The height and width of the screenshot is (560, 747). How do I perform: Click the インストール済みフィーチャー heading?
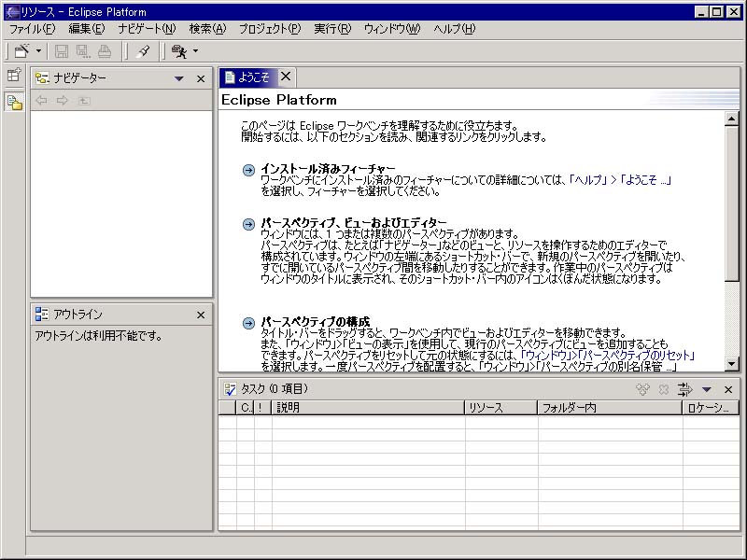pyautogui.click(x=328, y=169)
